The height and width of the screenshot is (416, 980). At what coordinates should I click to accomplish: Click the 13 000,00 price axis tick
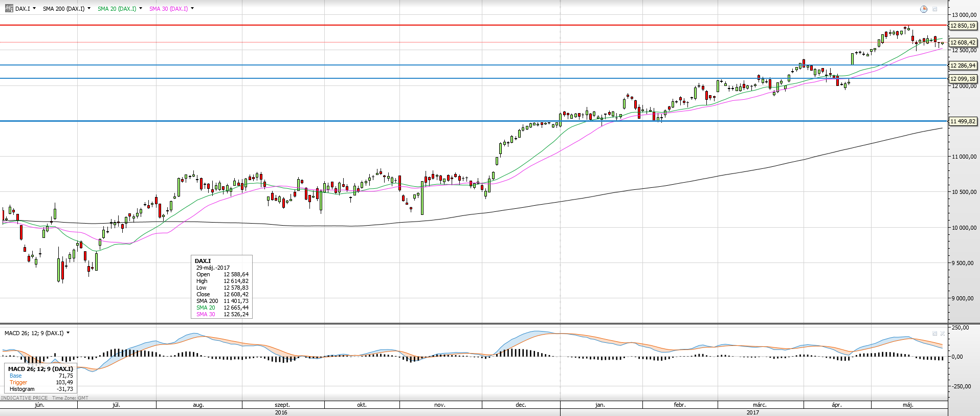964,15
